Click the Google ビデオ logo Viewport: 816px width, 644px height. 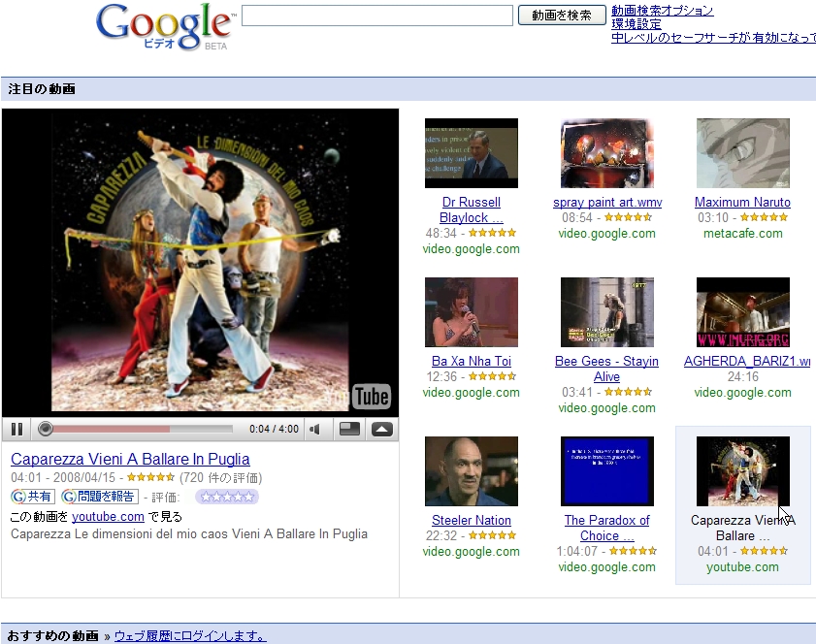tap(166, 27)
